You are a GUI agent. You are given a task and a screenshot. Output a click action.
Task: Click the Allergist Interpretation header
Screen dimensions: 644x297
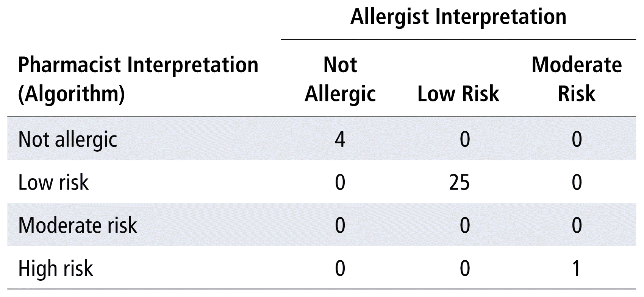(458, 17)
